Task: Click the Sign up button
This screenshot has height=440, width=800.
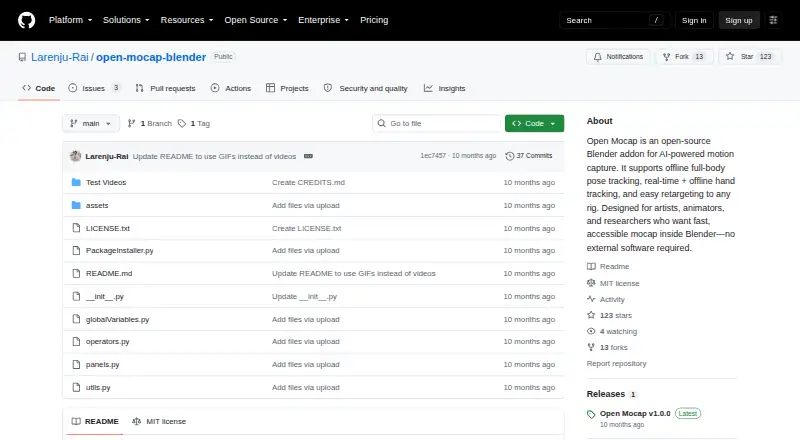Action: 739,20
